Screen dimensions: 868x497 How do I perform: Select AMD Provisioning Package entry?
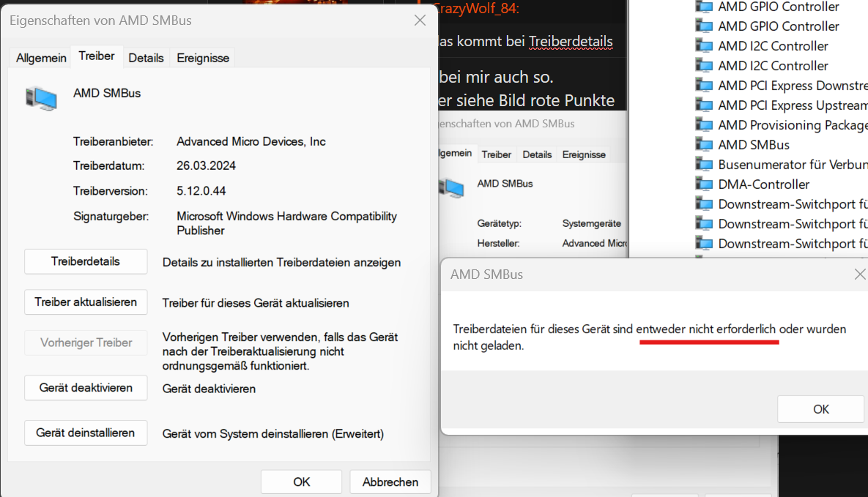(793, 125)
